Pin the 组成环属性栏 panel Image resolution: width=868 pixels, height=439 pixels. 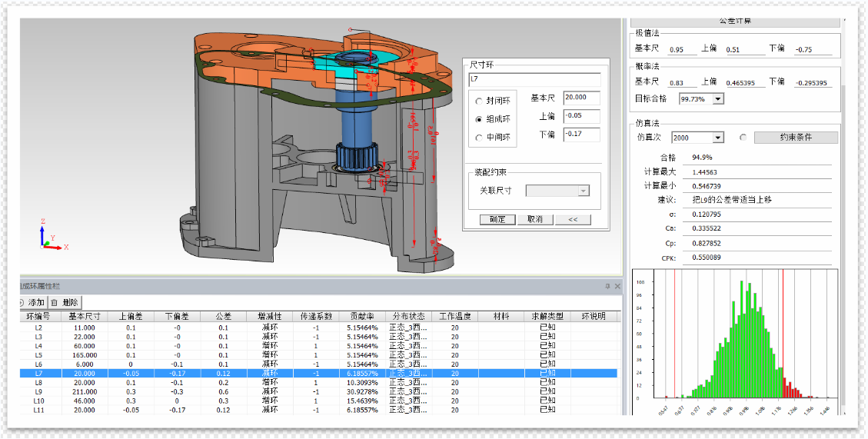coord(607,286)
